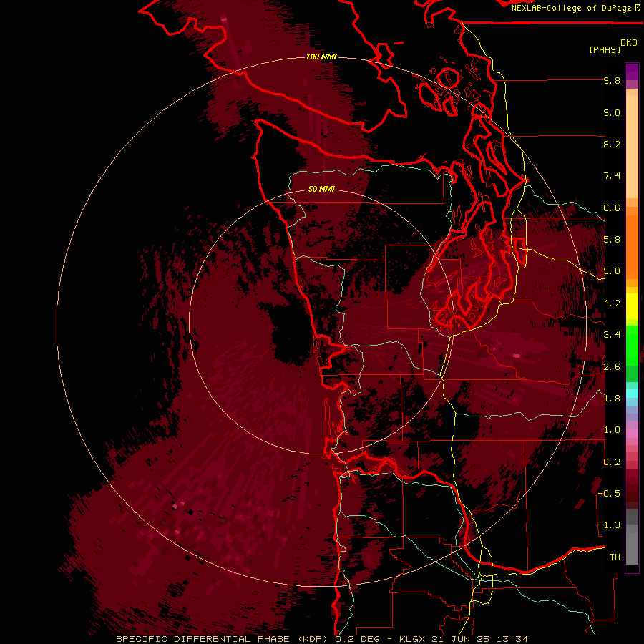The height and width of the screenshot is (644, 644).
Task: Click the 4.2 color scale value
Action: (612, 303)
